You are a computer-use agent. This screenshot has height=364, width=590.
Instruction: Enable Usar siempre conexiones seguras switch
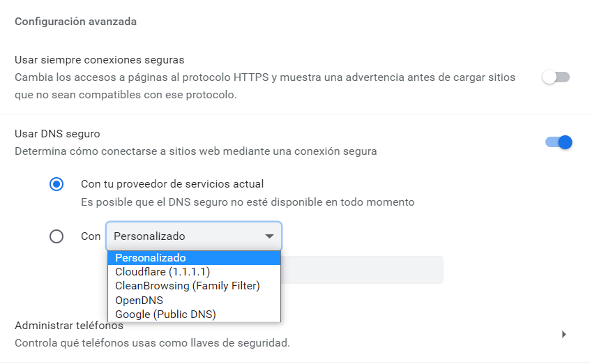click(x=557, y=77)
